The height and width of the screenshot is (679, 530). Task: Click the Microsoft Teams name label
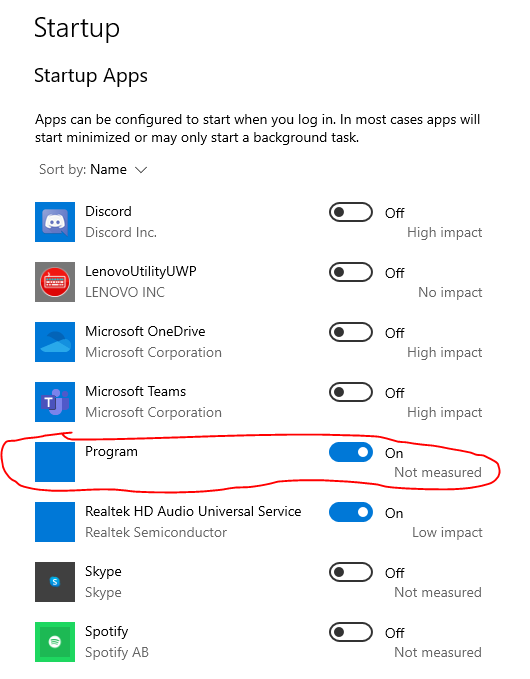136,391
